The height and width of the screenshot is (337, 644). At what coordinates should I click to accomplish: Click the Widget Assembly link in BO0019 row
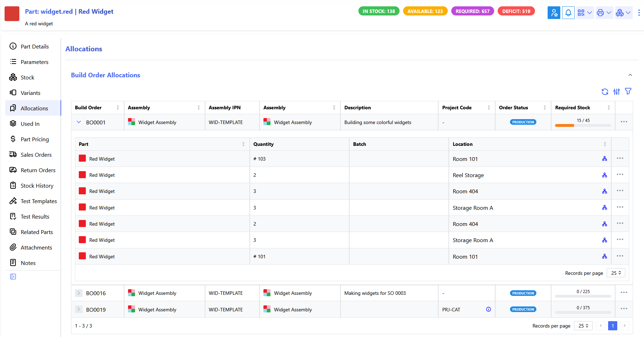(157, 310)
